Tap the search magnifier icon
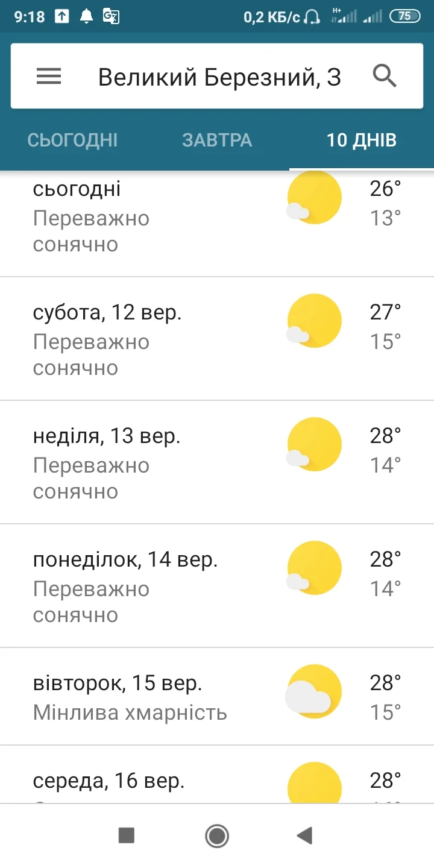 click(385, 77)
